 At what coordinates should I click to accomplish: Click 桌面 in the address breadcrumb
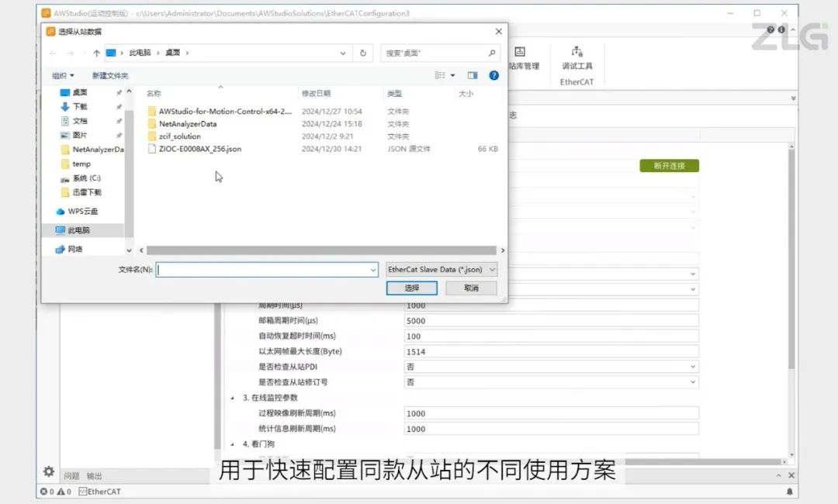pyautogui.click(x=172, y=53)
